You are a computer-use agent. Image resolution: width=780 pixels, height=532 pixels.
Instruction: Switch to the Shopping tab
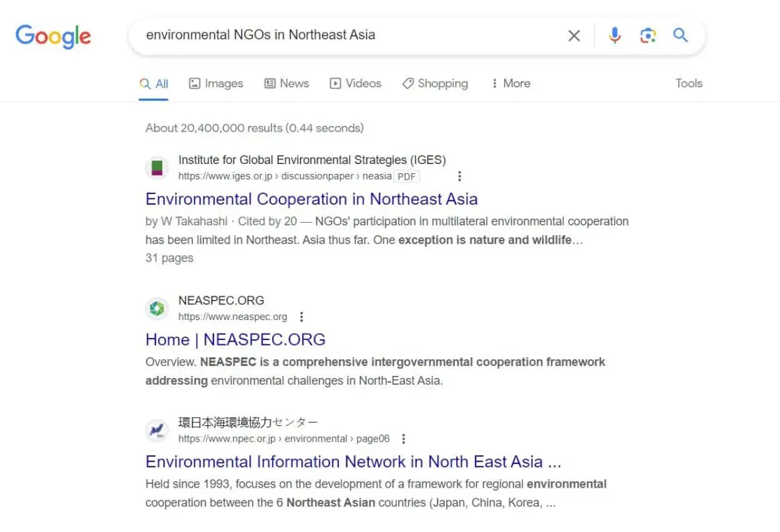point(435,84)
